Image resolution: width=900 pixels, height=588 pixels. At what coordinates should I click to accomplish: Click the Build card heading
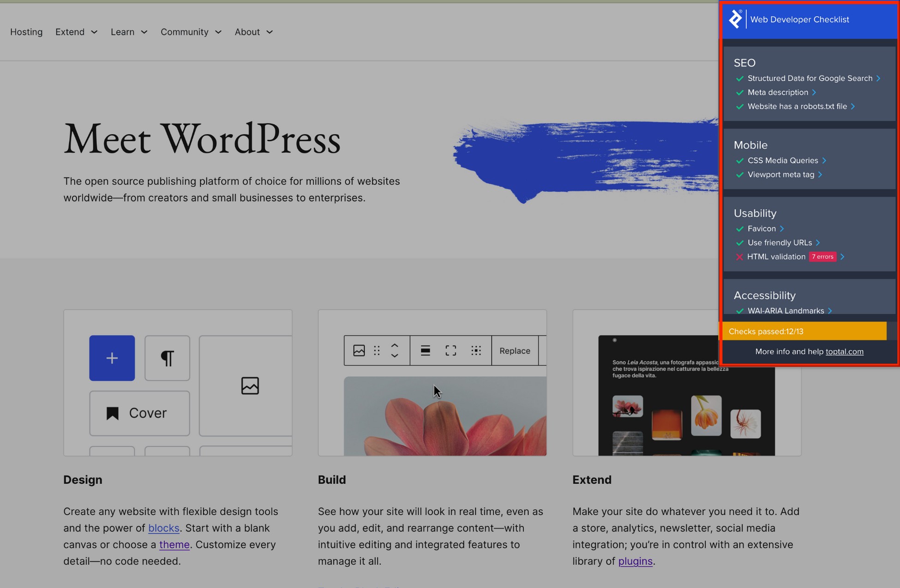click(x=332, y=480)
